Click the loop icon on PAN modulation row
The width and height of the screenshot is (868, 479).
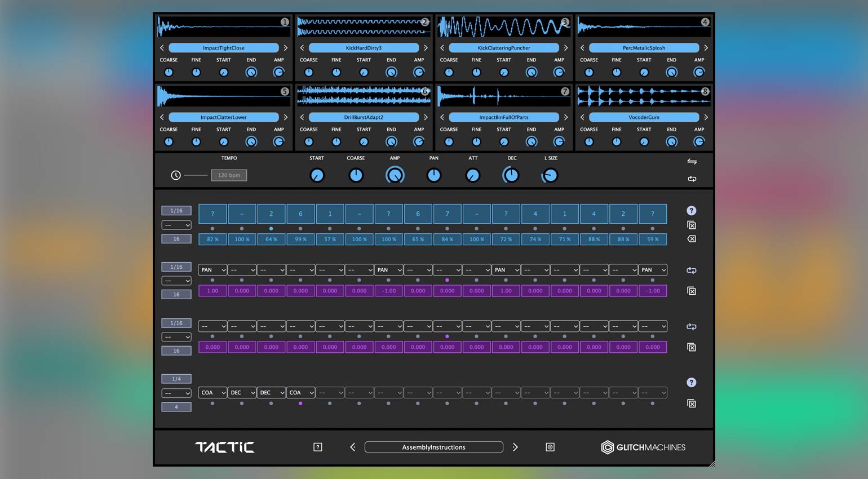[x=692, y=270]
